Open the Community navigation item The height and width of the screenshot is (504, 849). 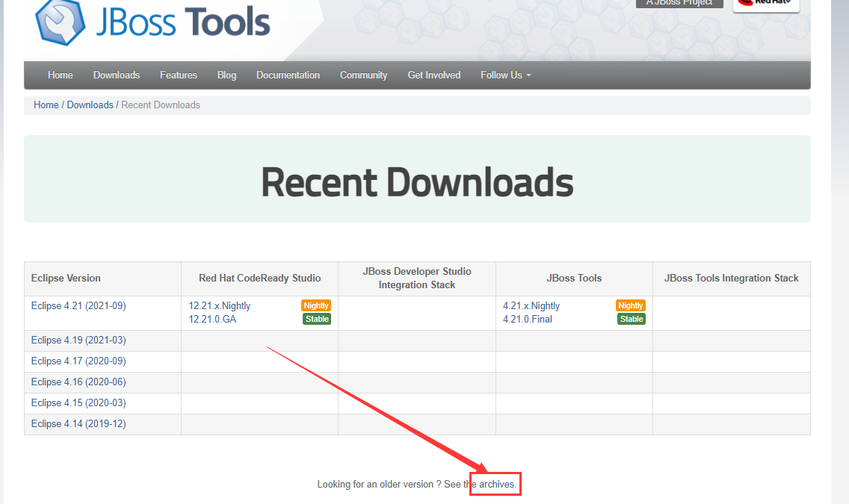(363, 75)
